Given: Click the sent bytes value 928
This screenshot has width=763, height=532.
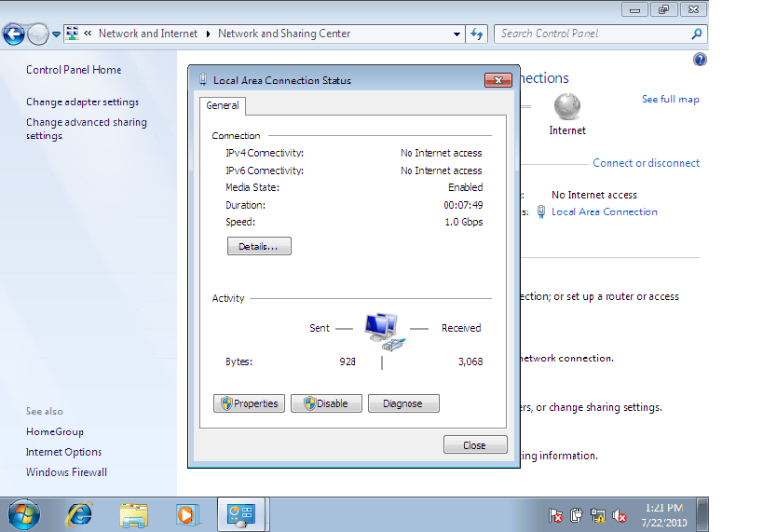Looking at the screenshot, I should tap(347, 361).
